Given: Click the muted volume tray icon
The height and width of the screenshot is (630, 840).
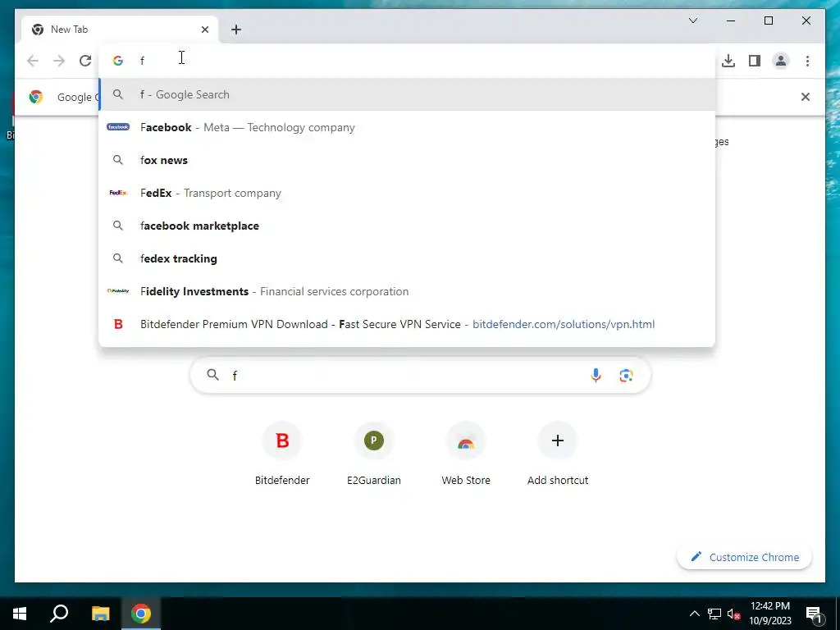Looking at the screenshot, I should [733, 614].
